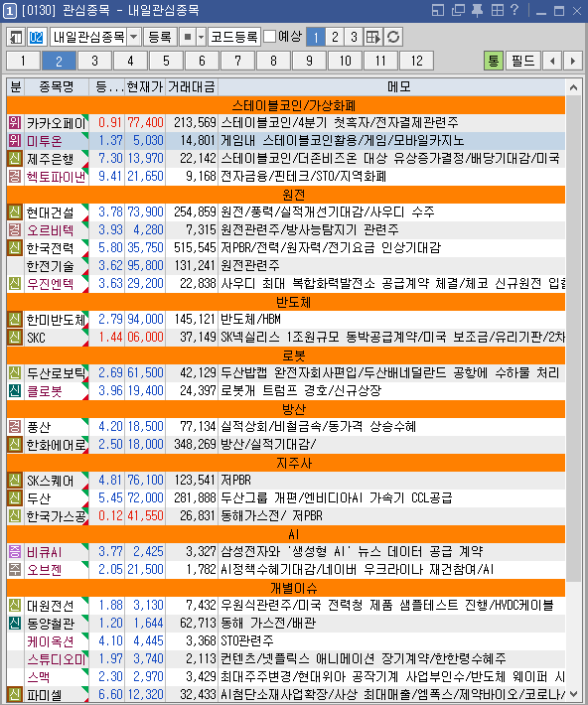The height and width of the screenshot is (705, 588).
Task: Select the 한전기술 stock name
Action: click(x=50, y=266)
